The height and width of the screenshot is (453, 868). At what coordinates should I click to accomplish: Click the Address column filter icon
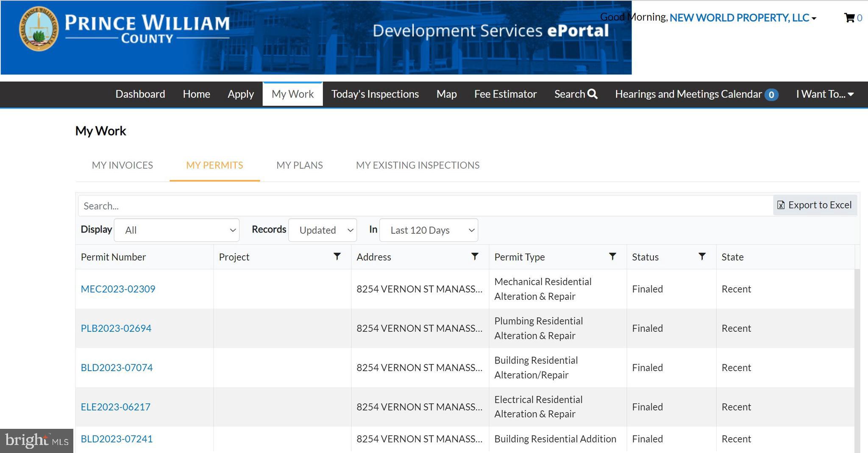[475, 257]
